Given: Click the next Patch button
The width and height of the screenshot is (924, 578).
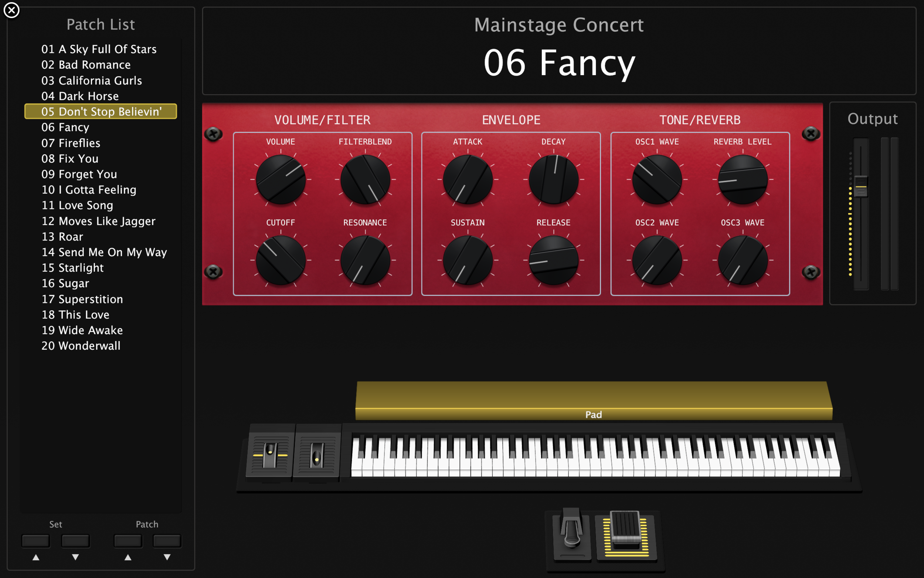Looking at the screenshot, I should pyautogui.click(x=167, y=541).
